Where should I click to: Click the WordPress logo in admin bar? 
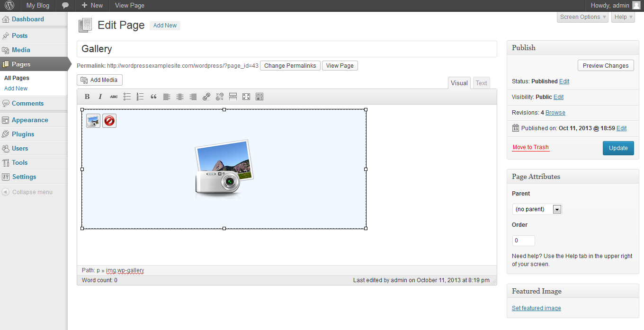click(10, 6)
